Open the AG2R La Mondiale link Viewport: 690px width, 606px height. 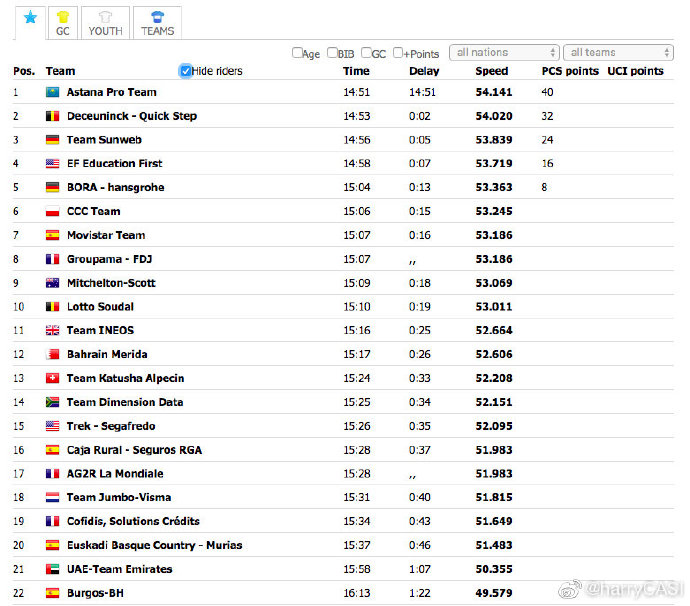(115, 474)
